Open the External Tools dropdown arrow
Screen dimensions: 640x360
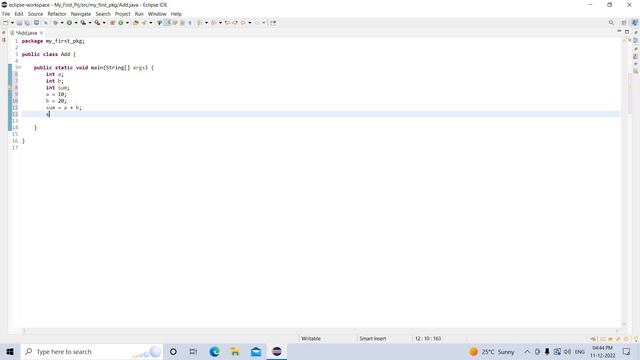click(104, 23)
